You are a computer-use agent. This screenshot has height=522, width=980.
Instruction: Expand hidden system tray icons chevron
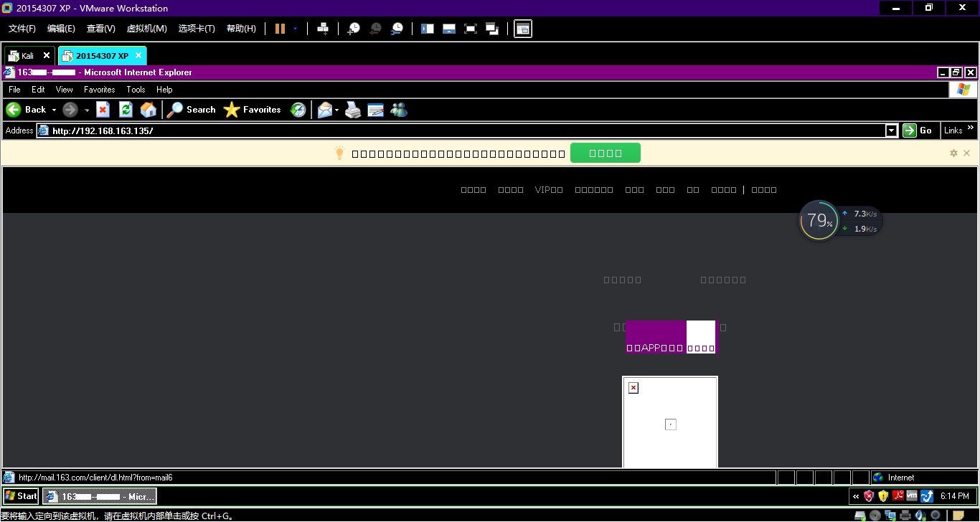tap(855, 496)
